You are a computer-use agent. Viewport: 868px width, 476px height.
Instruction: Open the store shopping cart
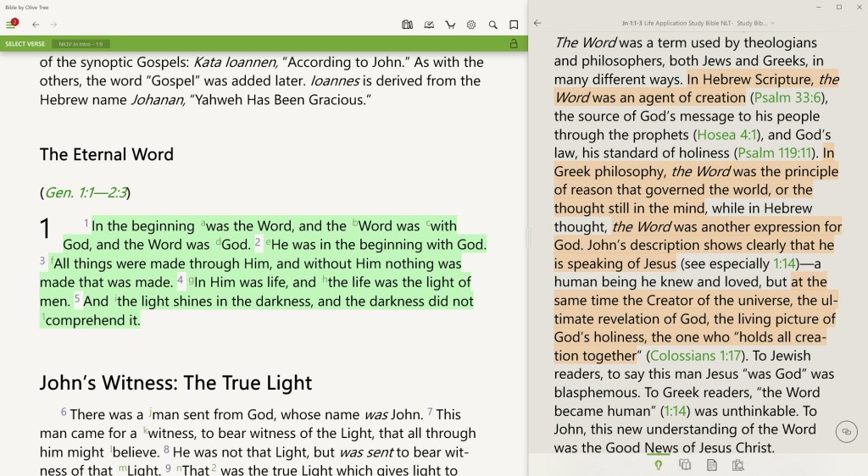pyautogui.click(x=450, y=25)
